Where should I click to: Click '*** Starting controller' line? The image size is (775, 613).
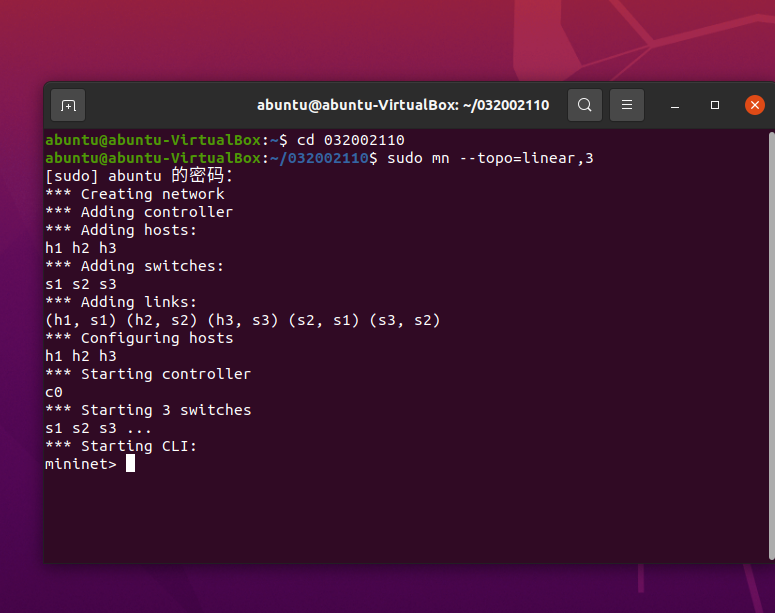148,374
